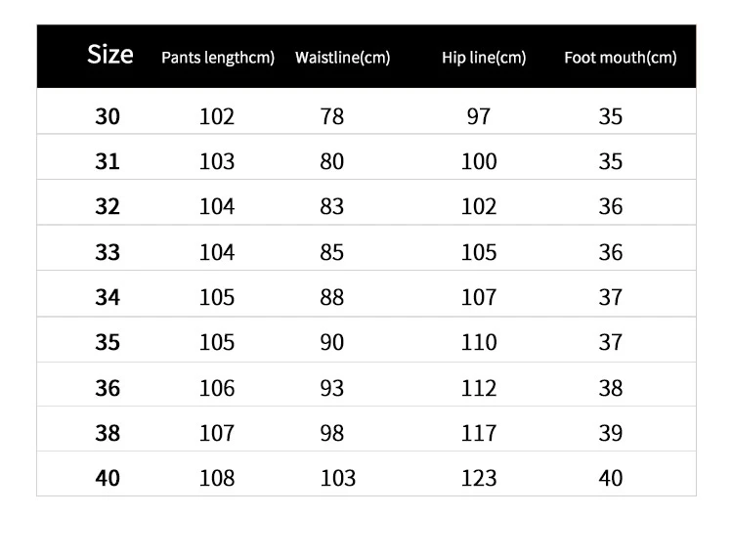Image resolution: width=733 pixels, height=560 pixels.
Task: Select size 36 row label
Action: tap(108, 388)
